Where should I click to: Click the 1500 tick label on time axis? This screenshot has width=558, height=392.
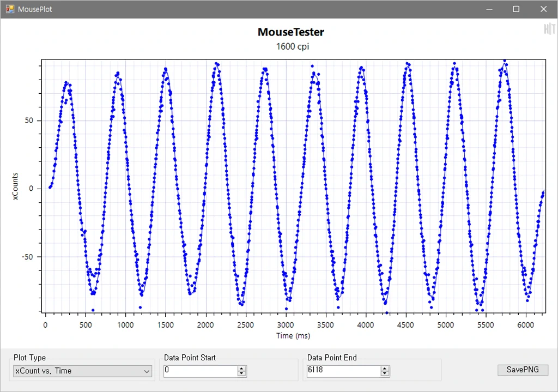point(166,325)
